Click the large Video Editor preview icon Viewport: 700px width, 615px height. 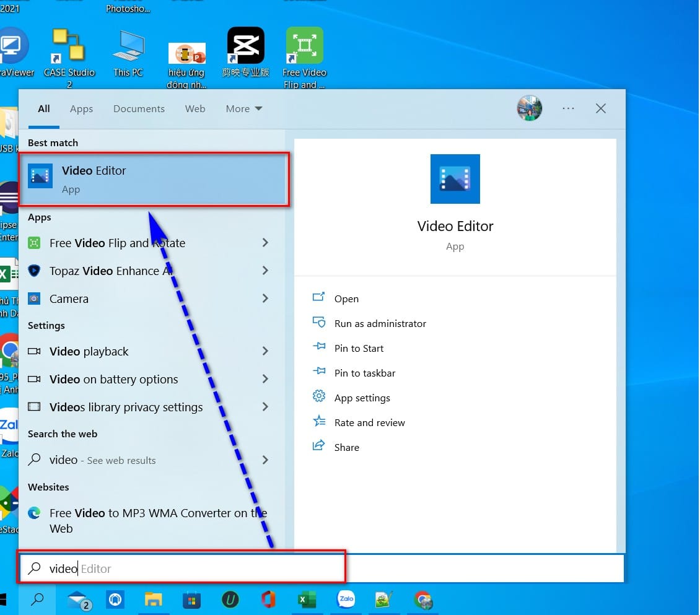[455, 179]
